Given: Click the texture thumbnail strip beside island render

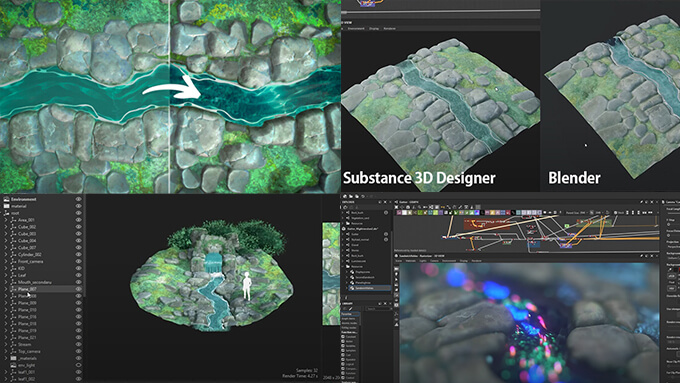Looking at the screenshot, I should [x=331, y=273].
